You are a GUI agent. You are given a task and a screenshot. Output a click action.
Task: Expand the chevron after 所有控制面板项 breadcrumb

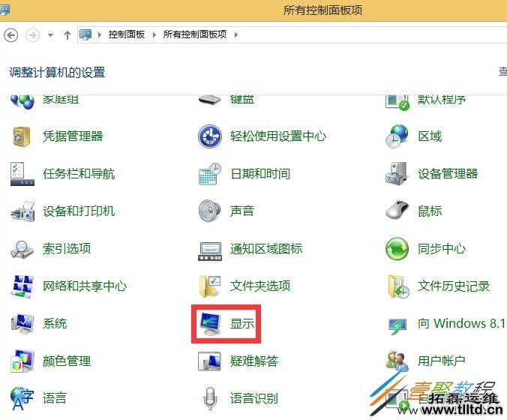pyautogui.click(x=236, y=34)
